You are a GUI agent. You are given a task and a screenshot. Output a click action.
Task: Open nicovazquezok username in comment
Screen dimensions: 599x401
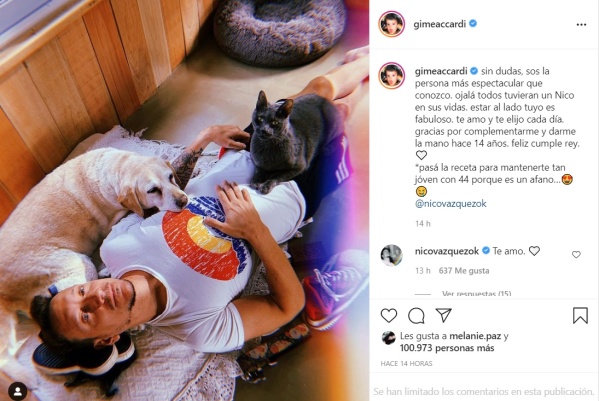447,251
